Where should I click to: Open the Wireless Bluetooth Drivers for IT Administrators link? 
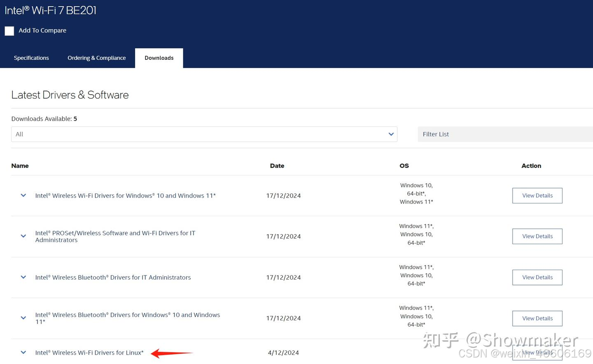[x=113, y=277]
